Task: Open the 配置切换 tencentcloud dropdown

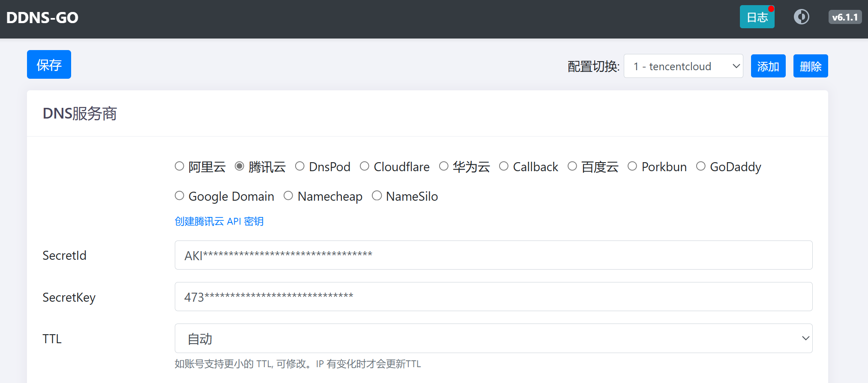Action: pos(683,66)
